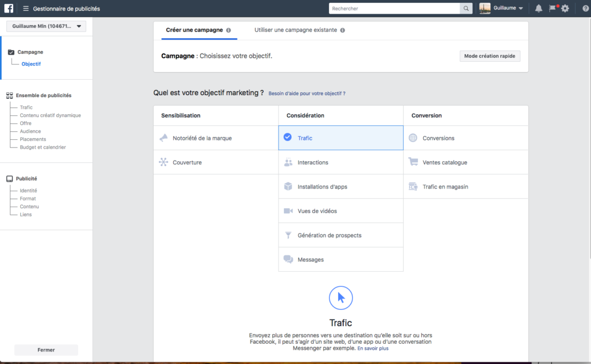Open the hamburger menu next to Gestionnaire de publicités
The height and width of the screenshot is (364, 591).
26,9
